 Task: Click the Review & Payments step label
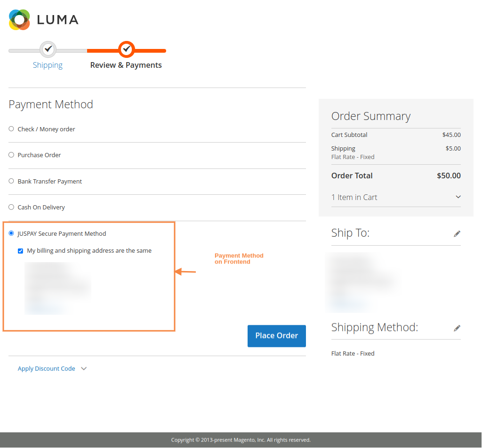point(126,65)
